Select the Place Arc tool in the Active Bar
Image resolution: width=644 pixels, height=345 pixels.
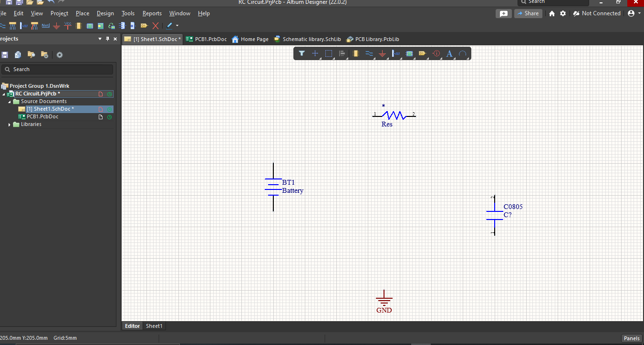[x=463, y=53]
